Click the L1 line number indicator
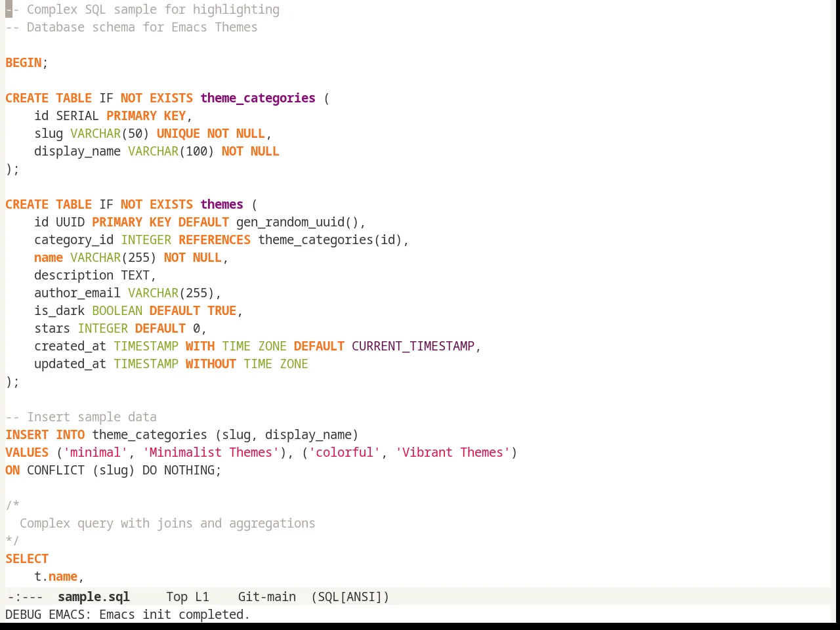 pyautogui.click(x=202, y=597)
